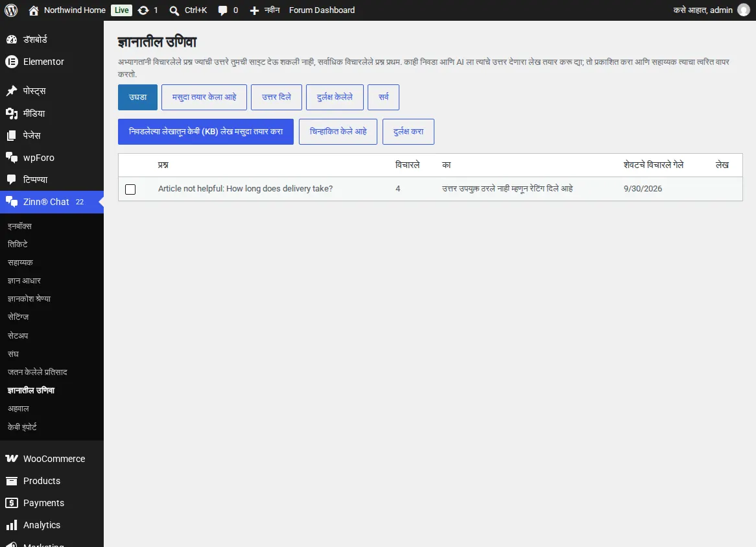
Task: Open the इनबॉक्स submenu item
Action: point(19,226)
